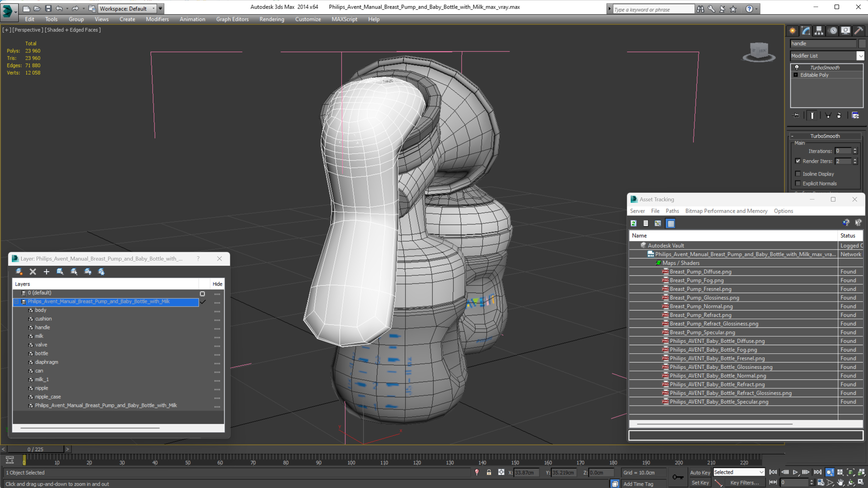Click the New Scene icon
Screen dimensions: 868x488
[x=26, y=9]
